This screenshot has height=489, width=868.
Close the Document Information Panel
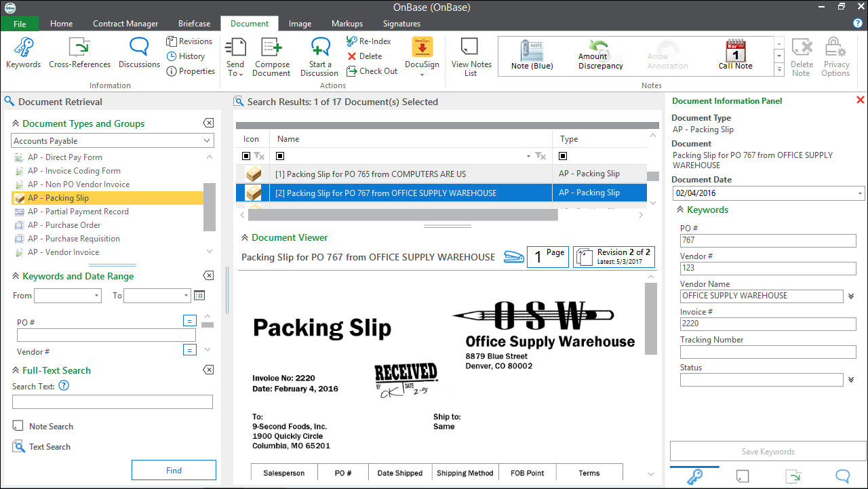[x=860, y=100]
